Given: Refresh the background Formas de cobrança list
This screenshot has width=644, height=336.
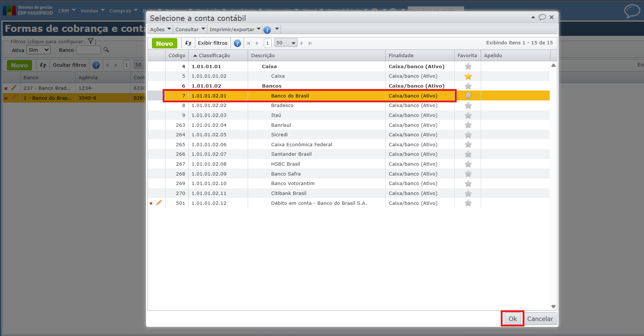Looking at the screenshot, I should 43,65.
